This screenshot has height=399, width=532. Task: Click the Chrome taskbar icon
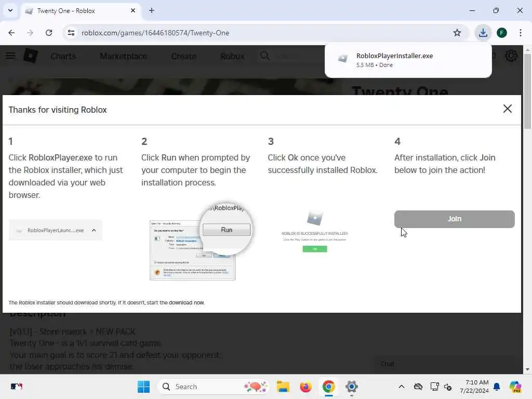328,387
